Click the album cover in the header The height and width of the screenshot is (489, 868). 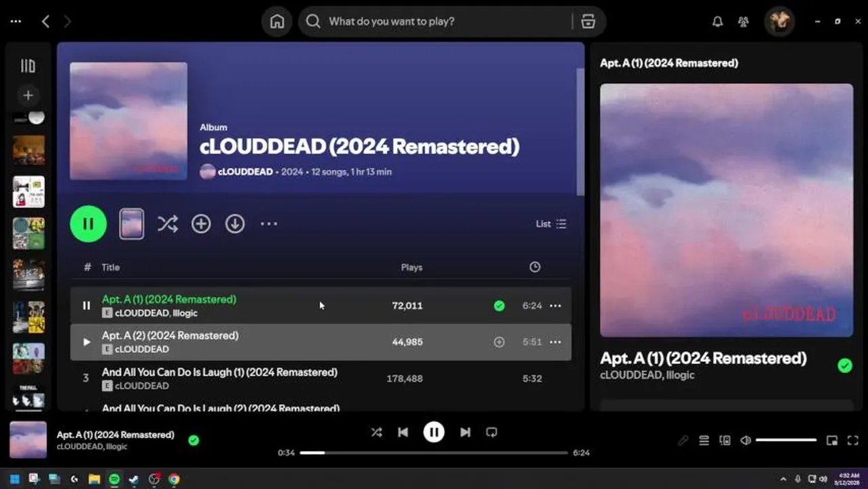pos(128,121)
